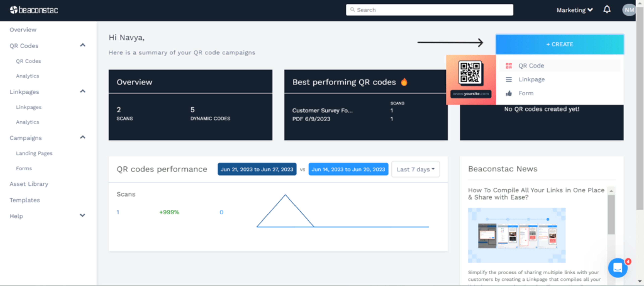Collapse the Linkpages sidebar section
This screenshot has height=286, width=644.
click(x=83, y=91)
